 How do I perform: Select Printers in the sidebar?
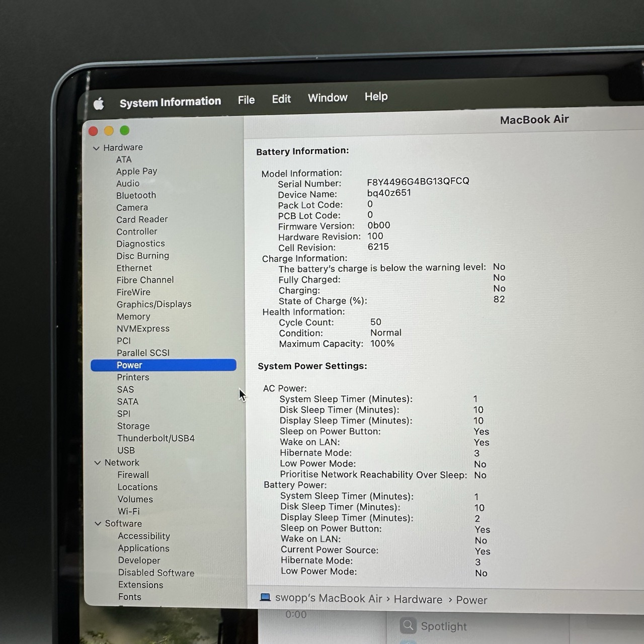point(133,377)
